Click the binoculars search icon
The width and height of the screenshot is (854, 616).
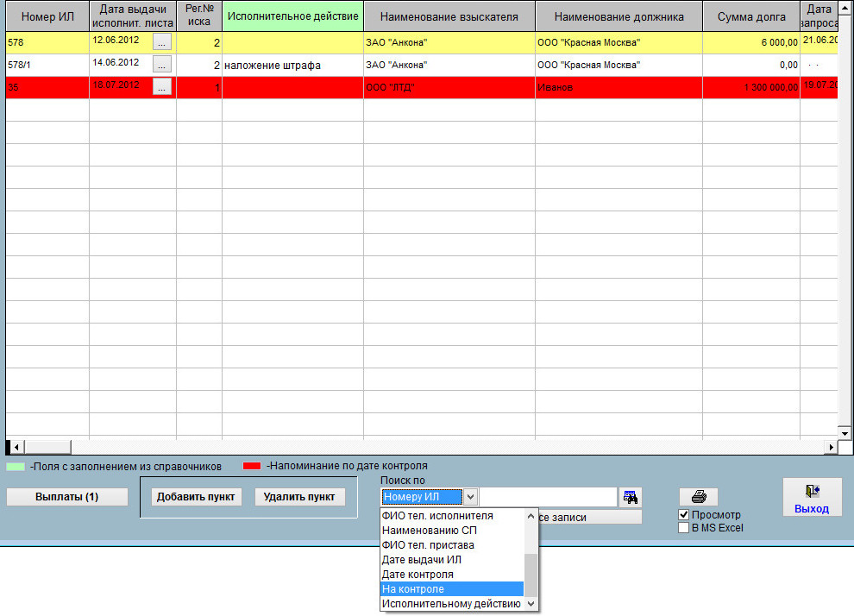click(631, 497)
